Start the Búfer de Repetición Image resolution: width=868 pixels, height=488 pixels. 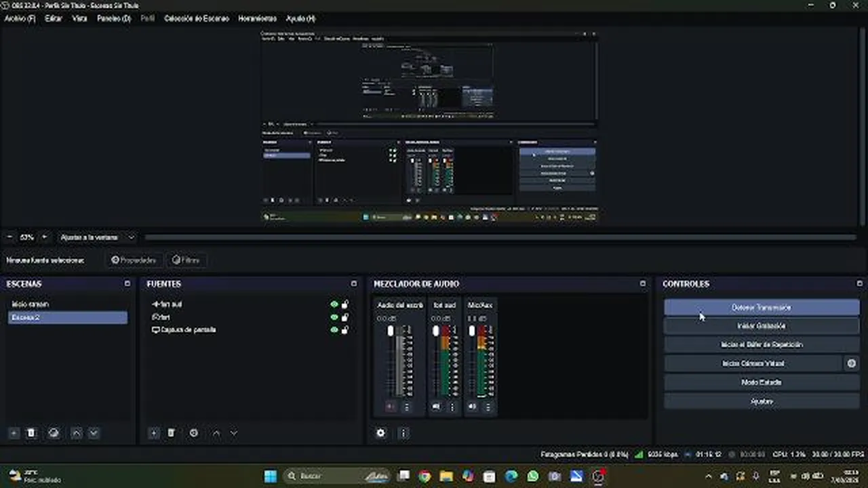(762, 344)
